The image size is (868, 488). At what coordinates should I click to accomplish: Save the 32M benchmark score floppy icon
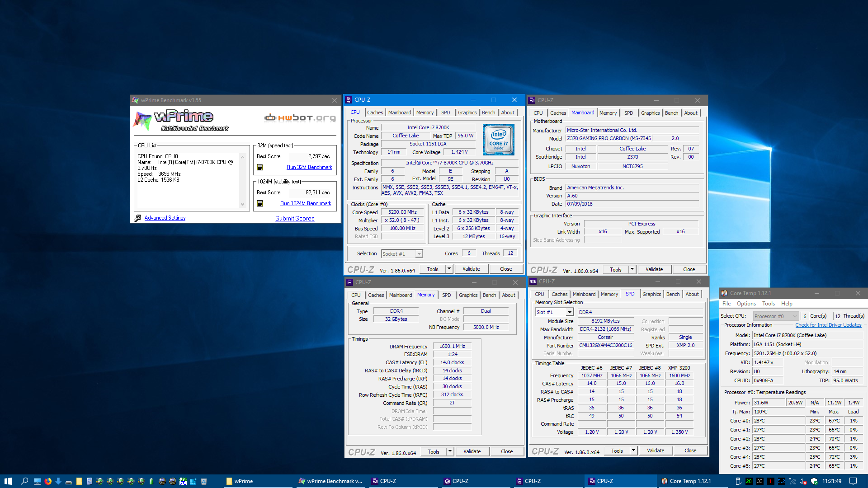point(260,167)
